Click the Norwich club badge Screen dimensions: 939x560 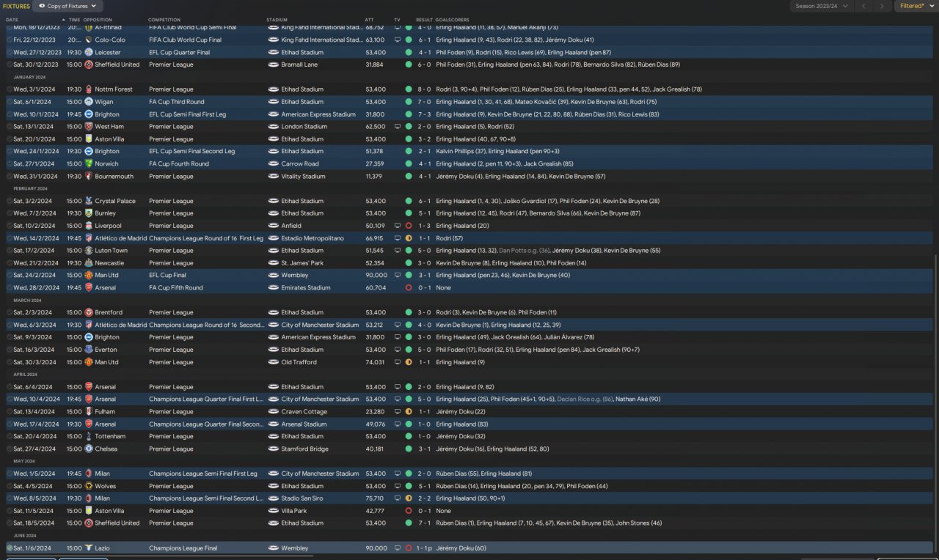click(x=88, y=164)
